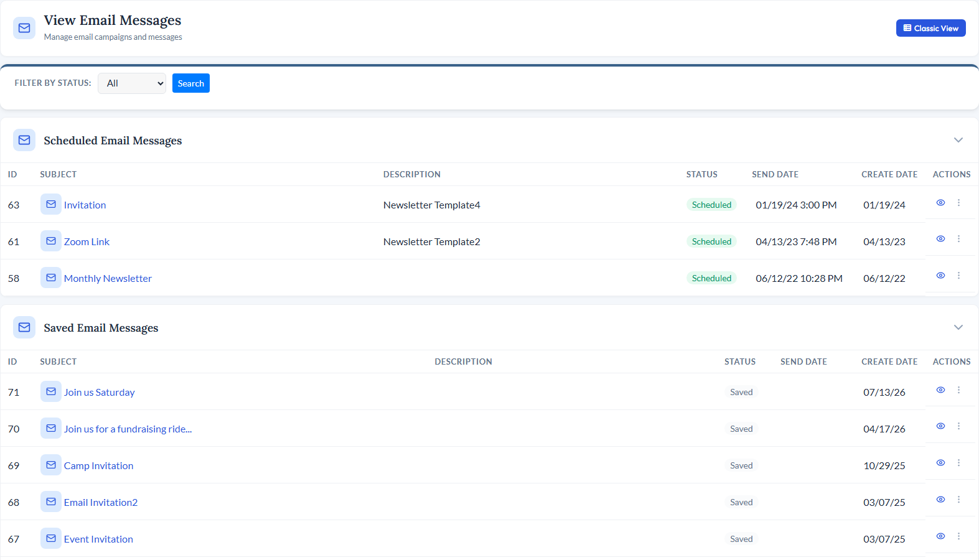
Task: Click the Search button
Action: pos(191,83)
